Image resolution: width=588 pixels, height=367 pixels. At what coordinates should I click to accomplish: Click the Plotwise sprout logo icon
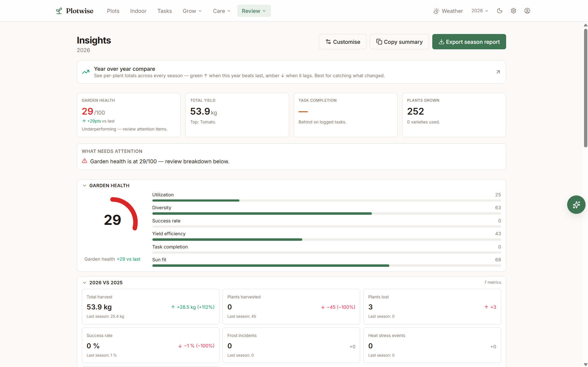point(59,11)
